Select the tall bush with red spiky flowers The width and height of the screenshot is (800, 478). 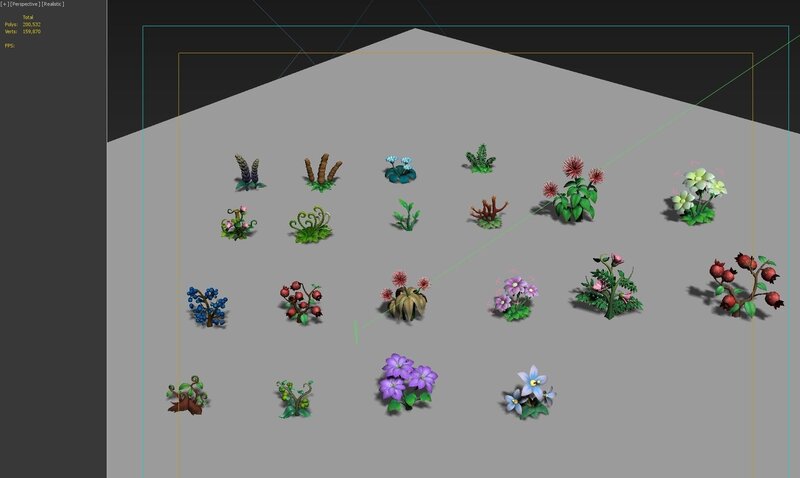point(573,190)
